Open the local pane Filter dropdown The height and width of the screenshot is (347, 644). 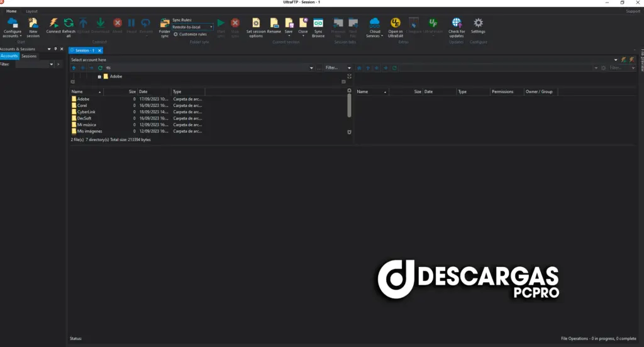tap(349, 68)
